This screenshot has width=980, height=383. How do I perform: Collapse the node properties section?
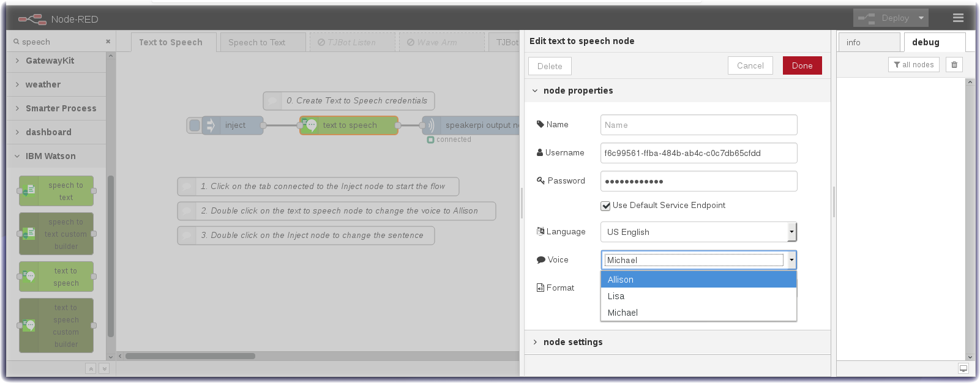click(678, 91)
